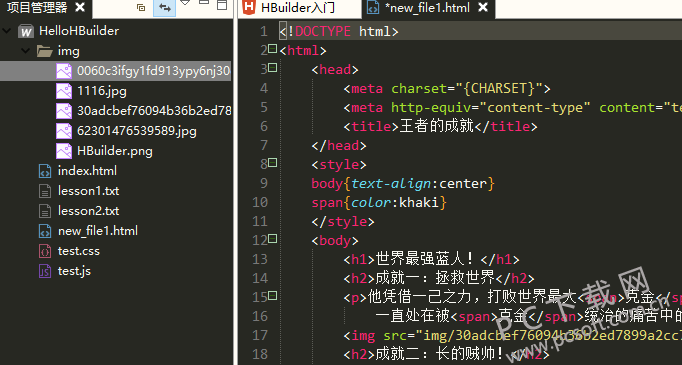Click the {CHARSET} attribute value
This screenshot has width=682, height=365.
coord(498,89)
